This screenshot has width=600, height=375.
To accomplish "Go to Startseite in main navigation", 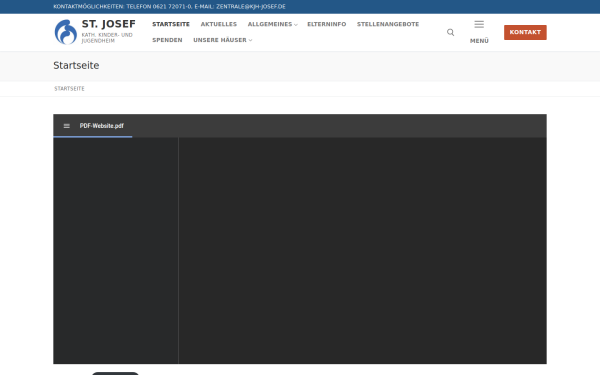I will coord(171,24).
